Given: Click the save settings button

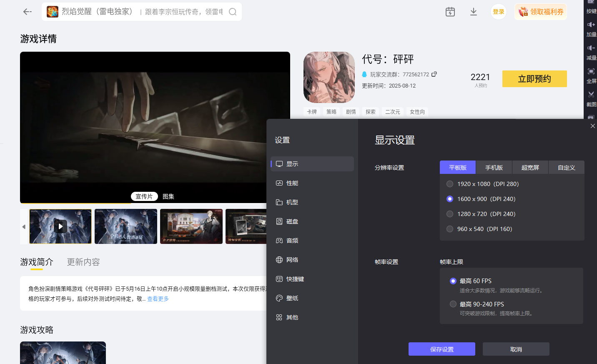Looking at the screenshot, I should pyautogui.click(x=441, y=349).
